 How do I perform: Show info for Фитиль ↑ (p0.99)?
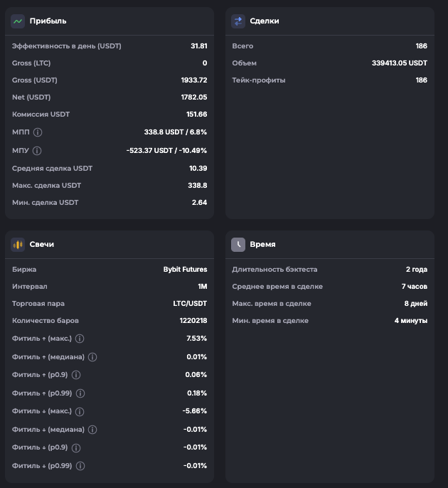tap(80, 393)
